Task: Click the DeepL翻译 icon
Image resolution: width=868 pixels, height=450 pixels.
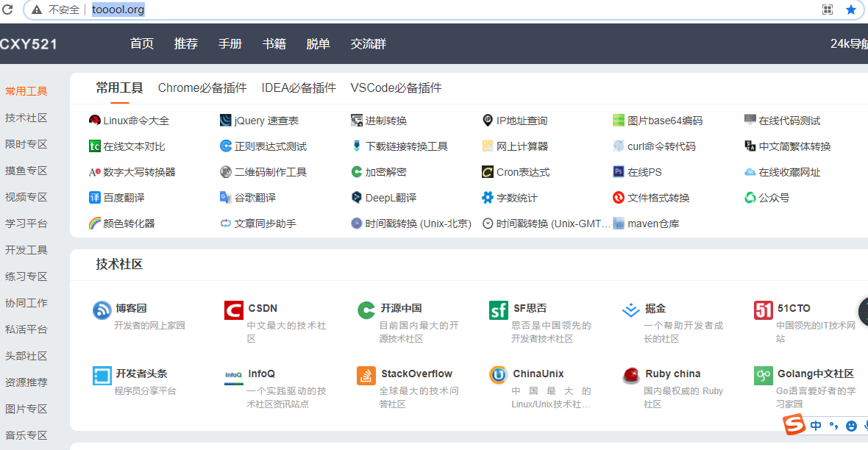Action: (x=357, y=198)
